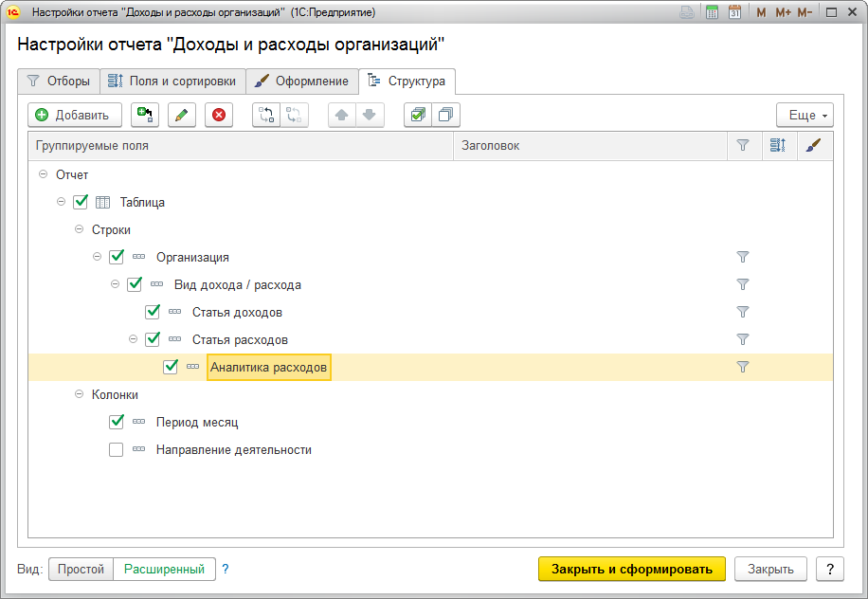Click sorting column header icon
Viewport: 868px width, 599px height.
(778, 146)
